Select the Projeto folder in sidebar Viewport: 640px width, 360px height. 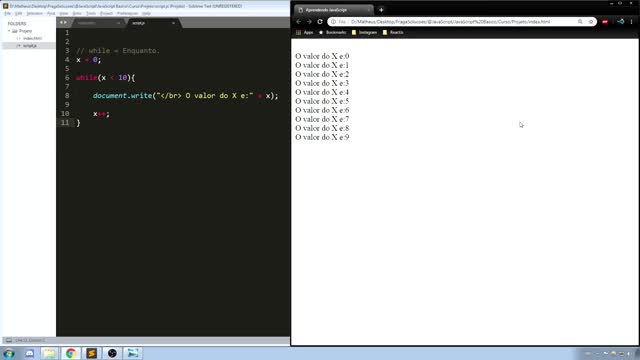[25, 31]
